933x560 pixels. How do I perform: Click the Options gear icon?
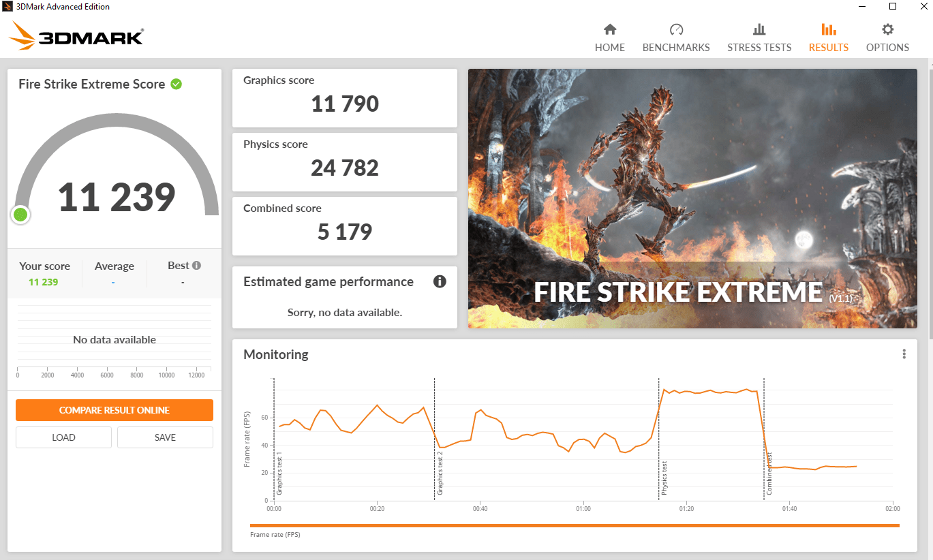(x=887, y=29)
